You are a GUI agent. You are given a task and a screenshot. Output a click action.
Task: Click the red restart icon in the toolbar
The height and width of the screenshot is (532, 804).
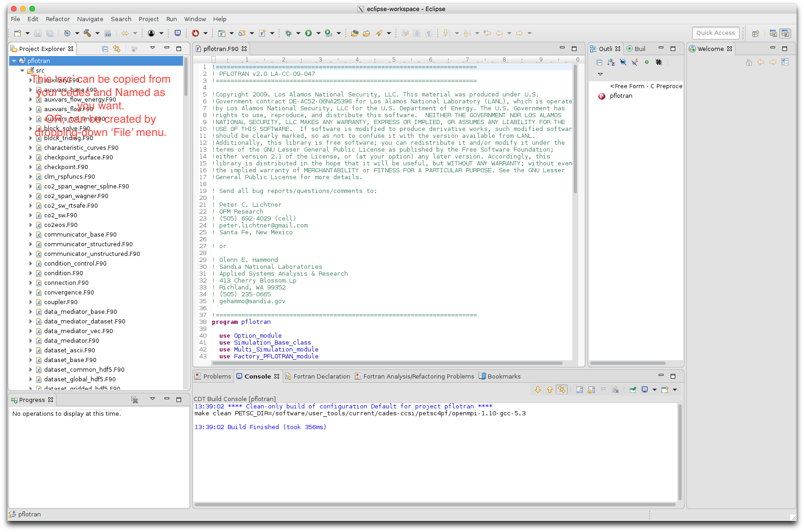195,33
